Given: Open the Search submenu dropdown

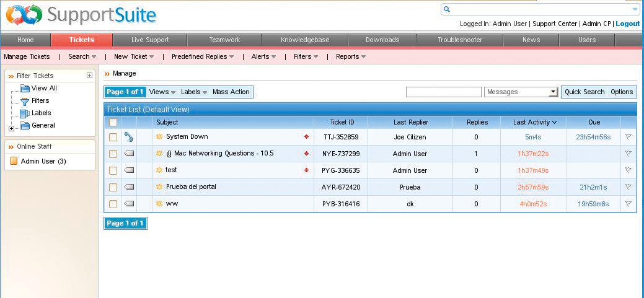Looking at the screenshot, I should pyautogui.click(x=82, y=56).
